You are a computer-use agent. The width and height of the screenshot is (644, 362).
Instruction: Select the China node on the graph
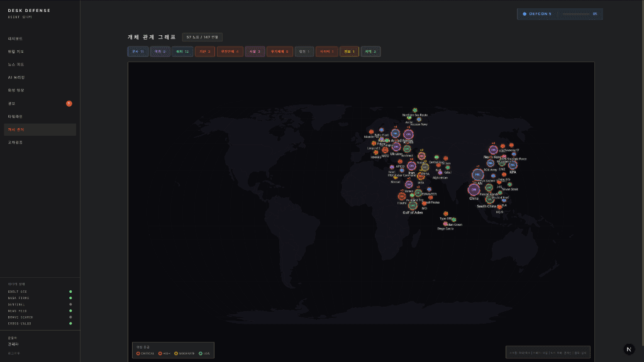click(x=474, y=189)
